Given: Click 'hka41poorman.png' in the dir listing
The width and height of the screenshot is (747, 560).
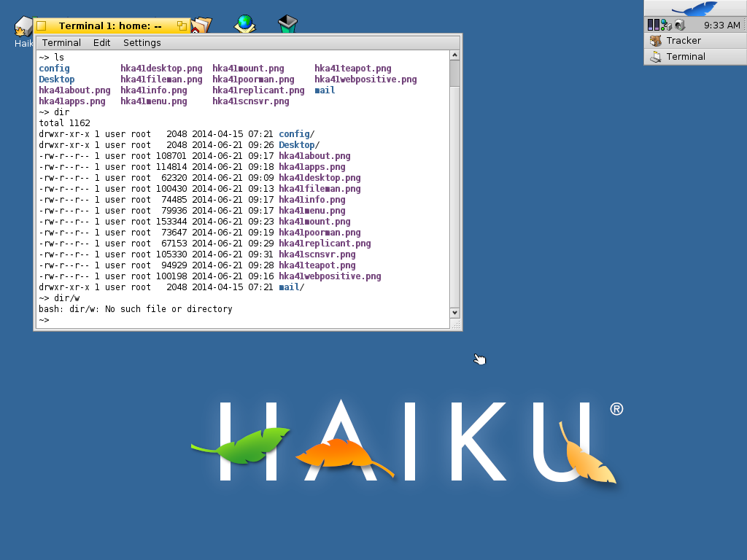Looking at the screenshot, I should click(320, 233).
